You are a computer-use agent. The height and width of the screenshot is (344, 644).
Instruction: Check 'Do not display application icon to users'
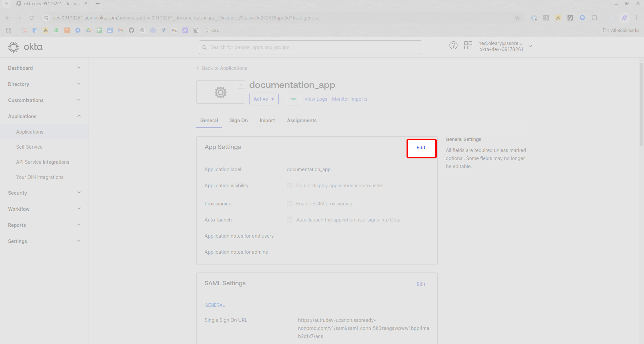pyautogui.click(x=289, y=186)
